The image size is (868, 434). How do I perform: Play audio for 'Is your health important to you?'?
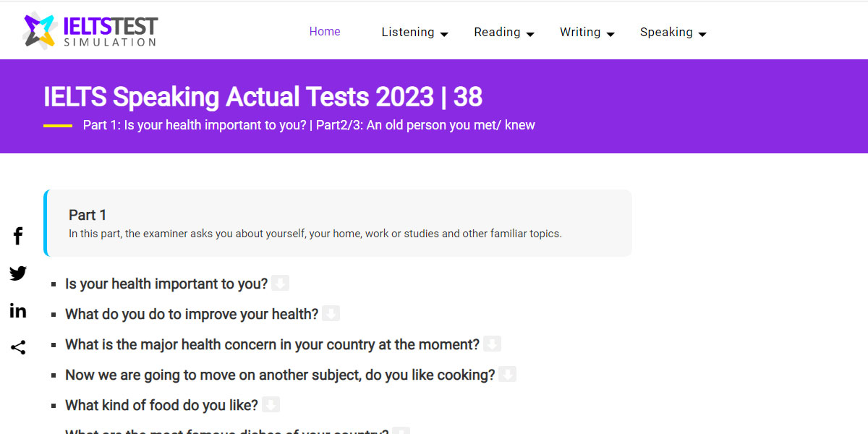click(x=281, y=283)
